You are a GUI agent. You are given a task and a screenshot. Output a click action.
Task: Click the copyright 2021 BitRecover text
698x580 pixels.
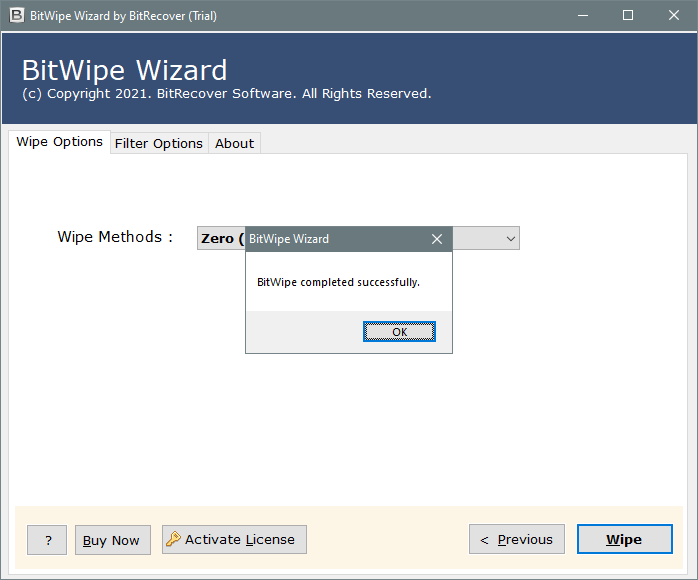227,93
